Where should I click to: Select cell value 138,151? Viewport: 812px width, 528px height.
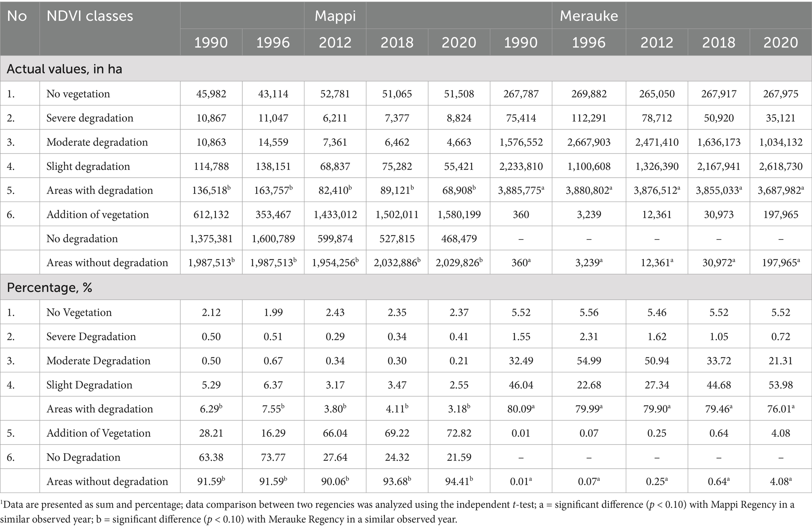(x=273, y=166)
